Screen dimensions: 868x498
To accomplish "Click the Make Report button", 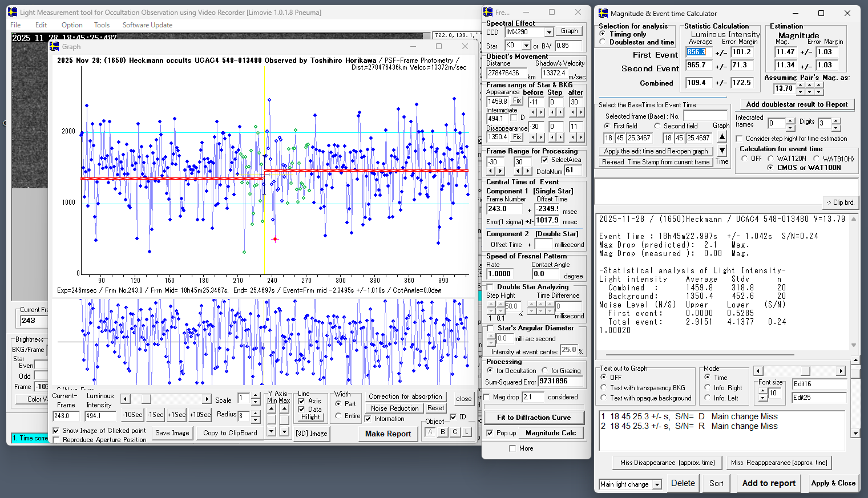I will click(388, 434).
